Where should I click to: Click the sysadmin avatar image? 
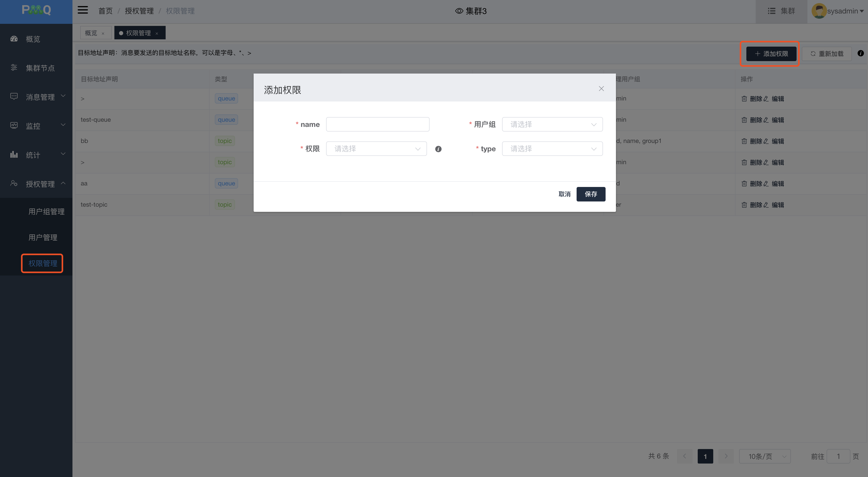[x=819, y=11]
